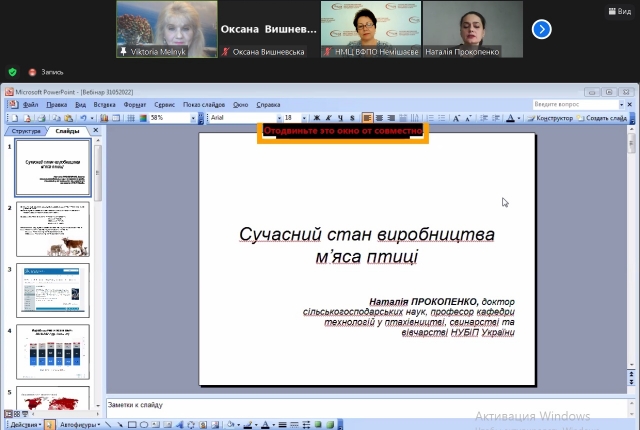
Task: Apply numbered list formatting
Action: [x=430, y=118]
